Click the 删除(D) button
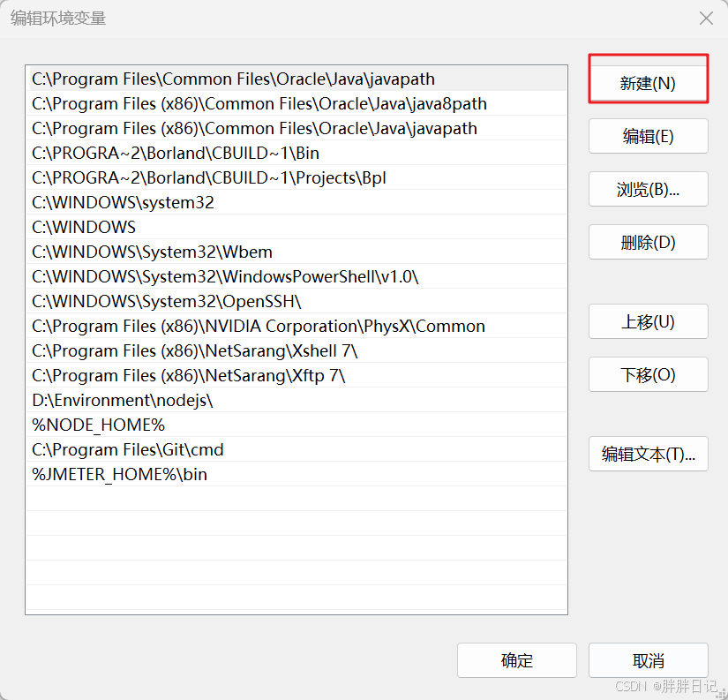Image resolution: width=728 pixels, height=700 pixels. pos(649,242)
